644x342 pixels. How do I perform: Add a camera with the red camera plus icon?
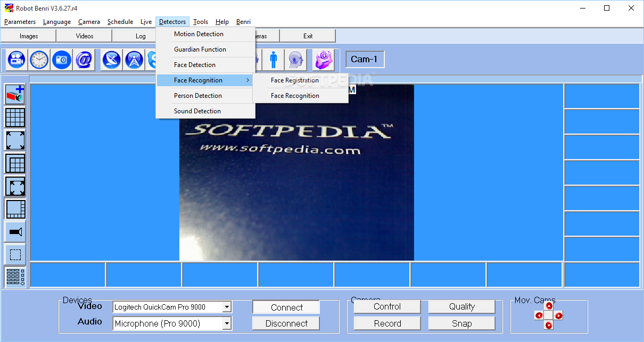15,94
